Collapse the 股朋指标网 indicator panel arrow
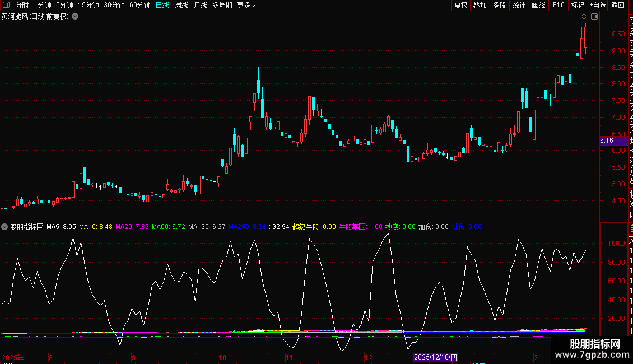Viewport: 633px width, 364px height. coord(4,227)
